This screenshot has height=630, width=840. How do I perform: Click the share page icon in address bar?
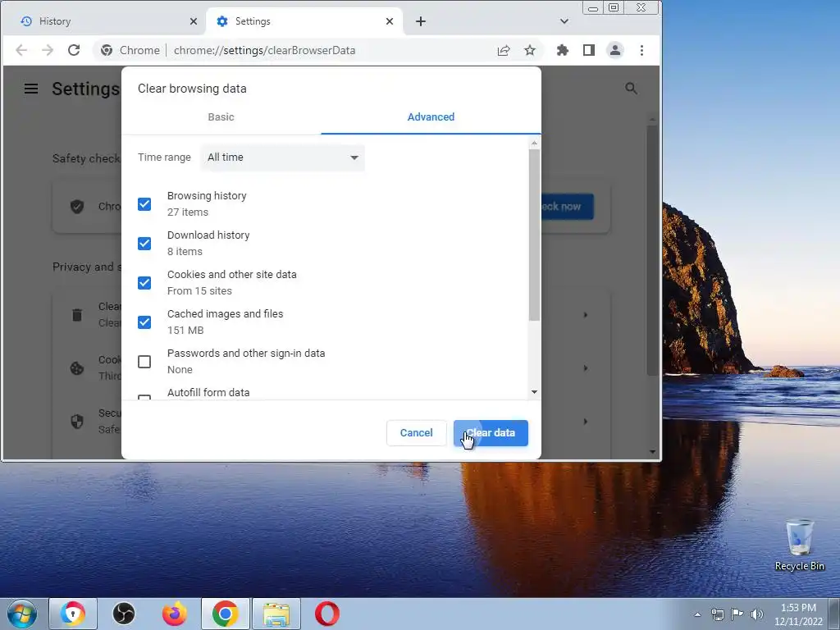[504, 50]
